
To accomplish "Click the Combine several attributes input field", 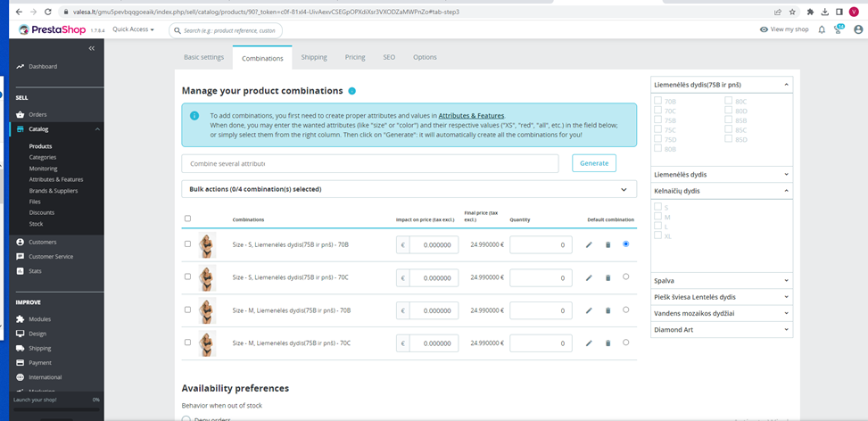I will tap(369, 163).
